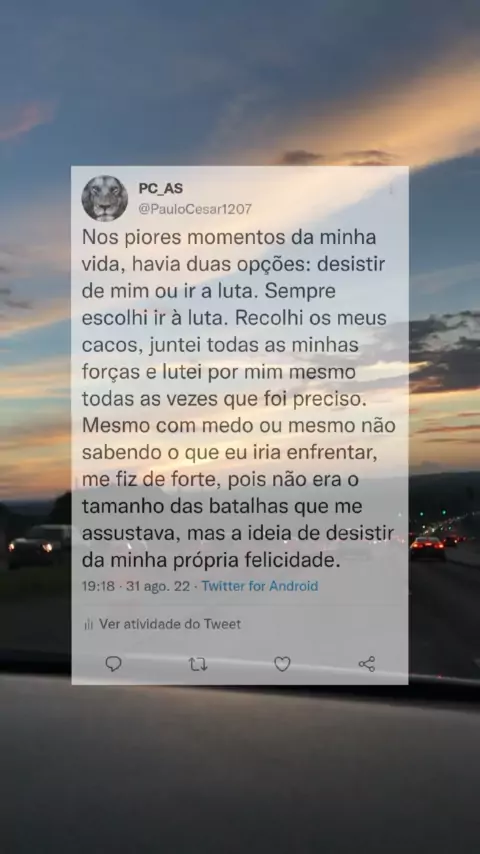
Task: Open the PC_AS display name profile
Action: coord(161,188)
